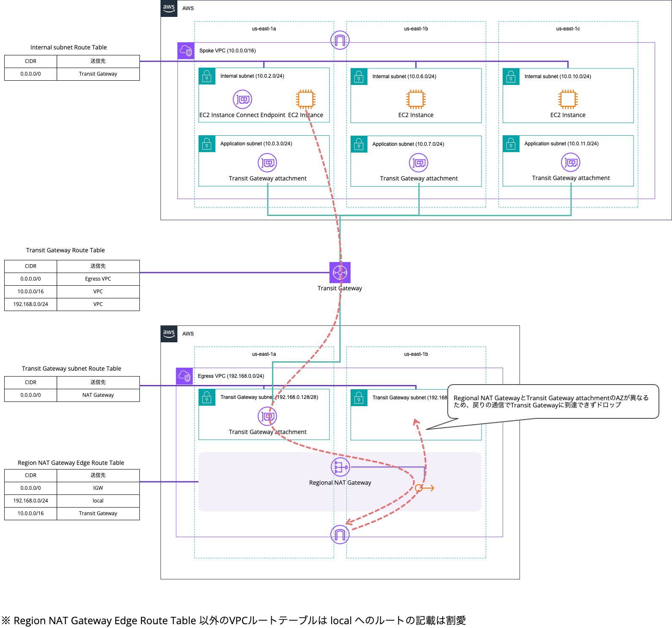This screenshot has width=672, height=628.
Task: Select the local destination cell
Action: [98, 501]
